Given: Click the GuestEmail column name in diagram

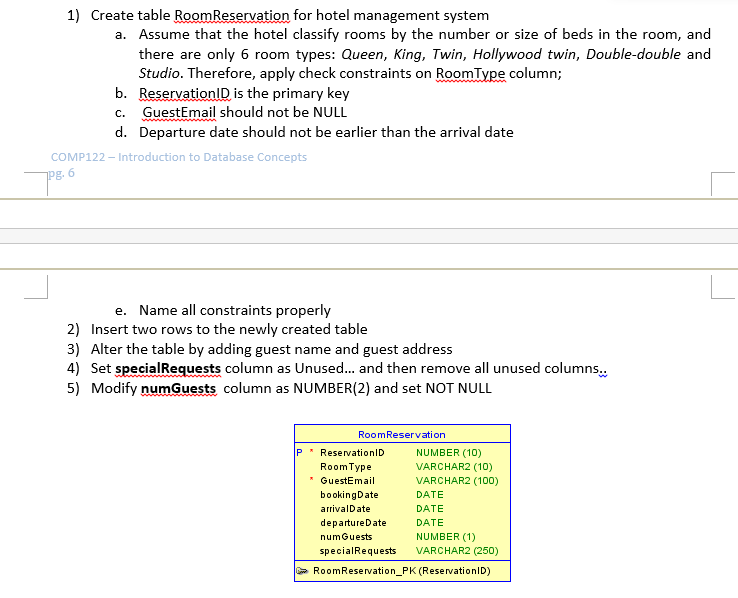Looking at the screenshot, I should coord(347,481).
